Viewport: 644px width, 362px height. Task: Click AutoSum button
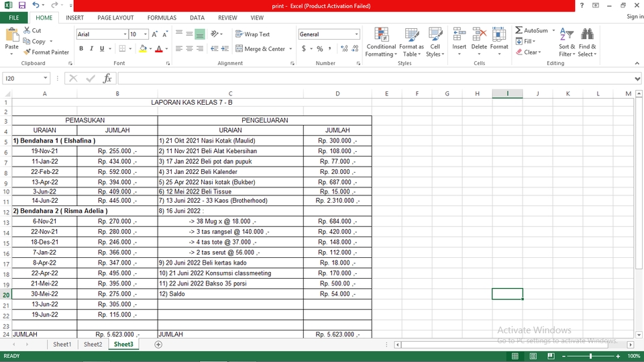[x=532, y=30]
